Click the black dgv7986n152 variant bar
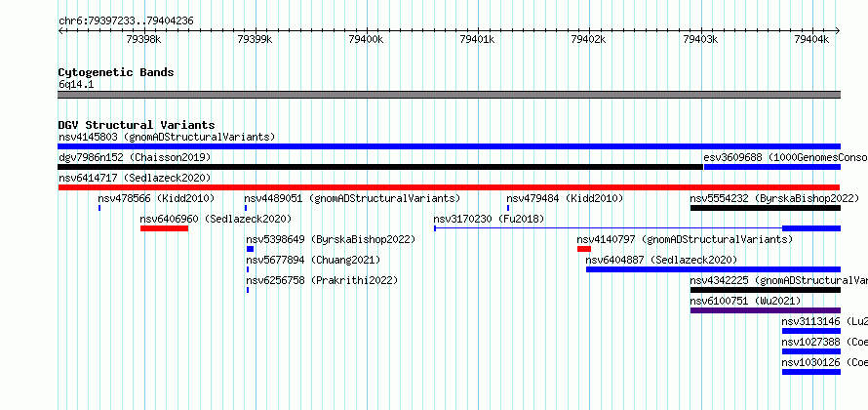868x410 pixels. tap(380, 167)
